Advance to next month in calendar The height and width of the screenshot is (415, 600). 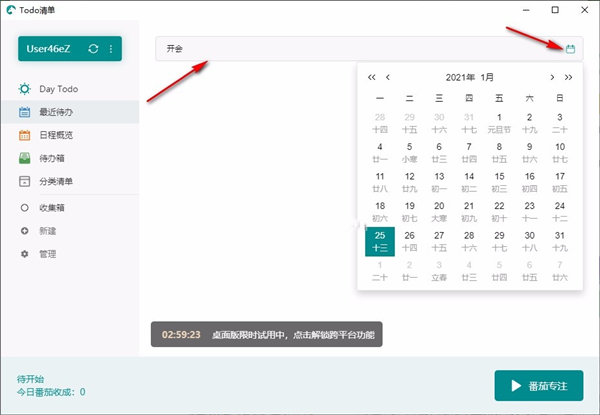[551, 77]
